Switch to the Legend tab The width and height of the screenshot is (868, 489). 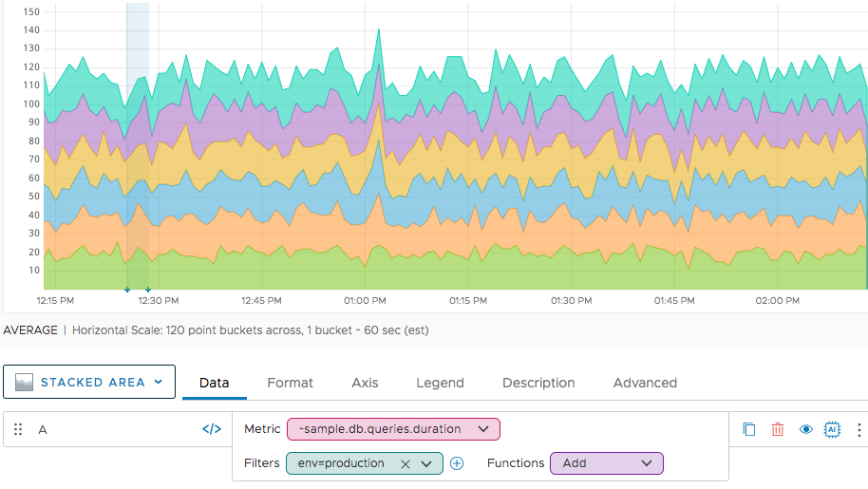pos(440,383)
